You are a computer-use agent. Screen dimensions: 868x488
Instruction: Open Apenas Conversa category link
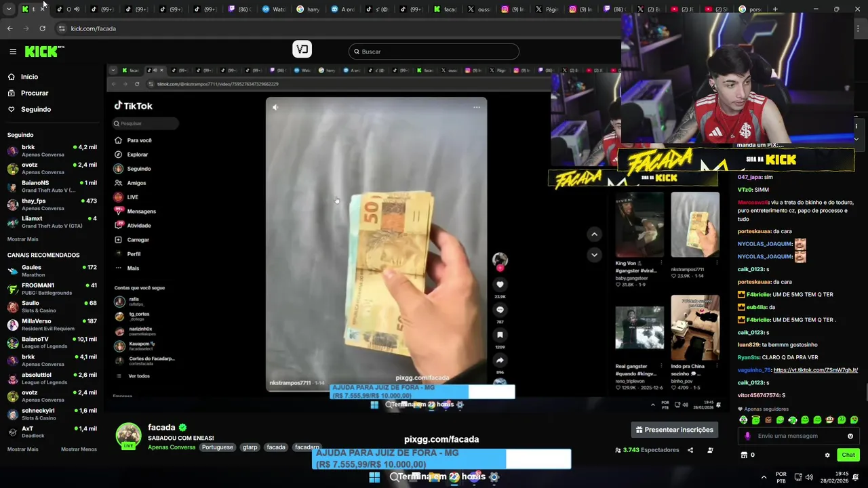[172, 447]
